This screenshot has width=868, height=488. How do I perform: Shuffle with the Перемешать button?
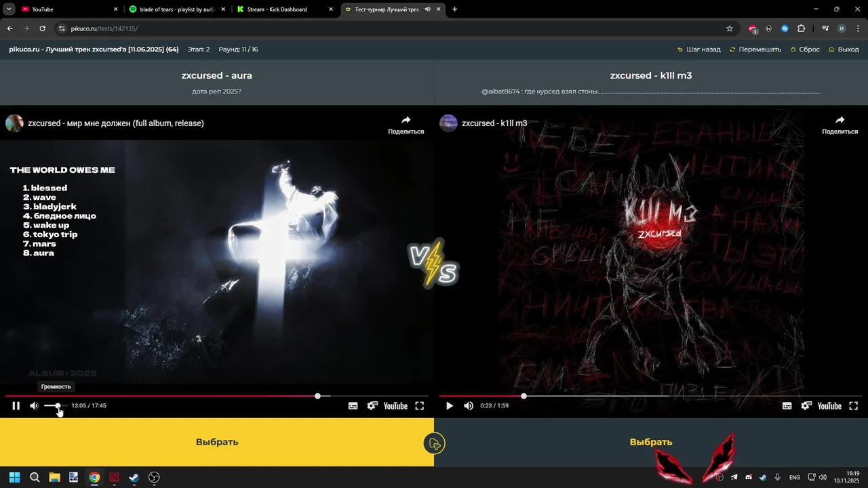755,49
